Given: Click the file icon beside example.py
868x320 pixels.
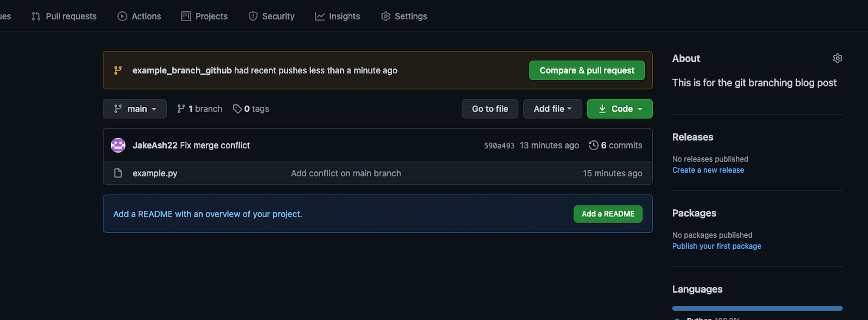Looking at the screenshot, I should 118,173.
